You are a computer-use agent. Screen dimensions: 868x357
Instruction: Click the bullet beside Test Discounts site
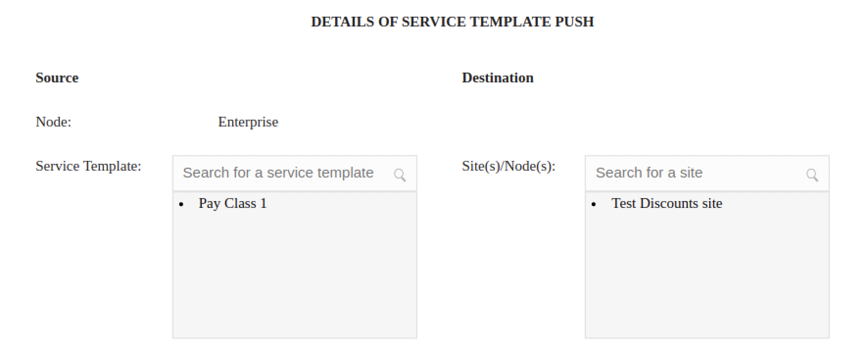coord(594,204)
